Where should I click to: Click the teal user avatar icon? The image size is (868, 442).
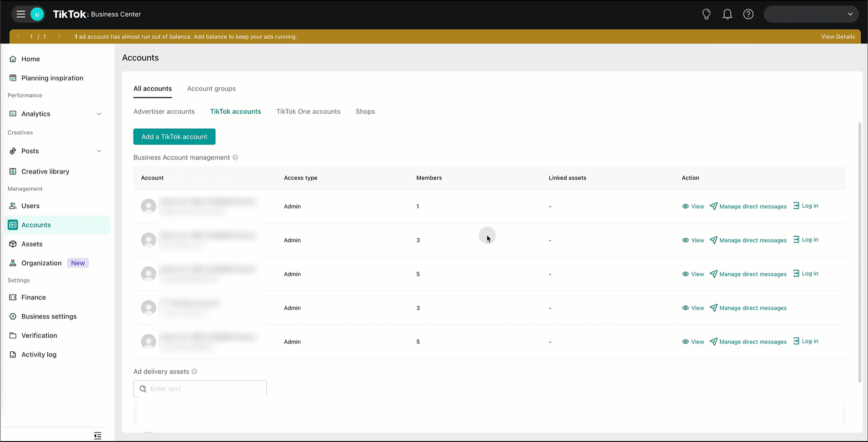pyautogui.click(x=37, y=14)
